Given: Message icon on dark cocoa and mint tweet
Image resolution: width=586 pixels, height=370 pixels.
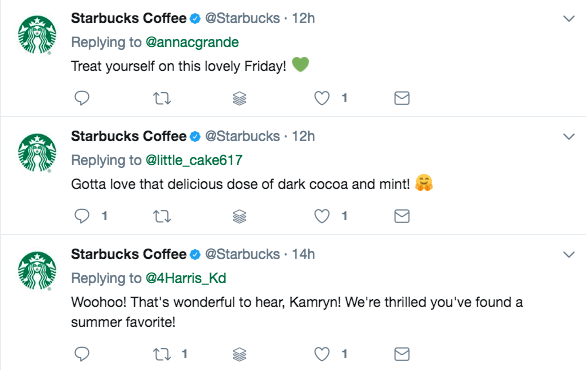Looking at the screenshot, I should pos(402,216).
